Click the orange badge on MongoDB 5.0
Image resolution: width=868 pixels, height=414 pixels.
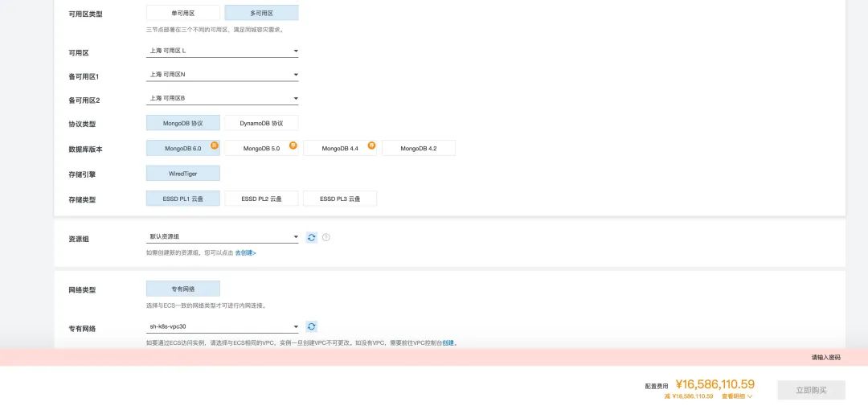(293, 145)
